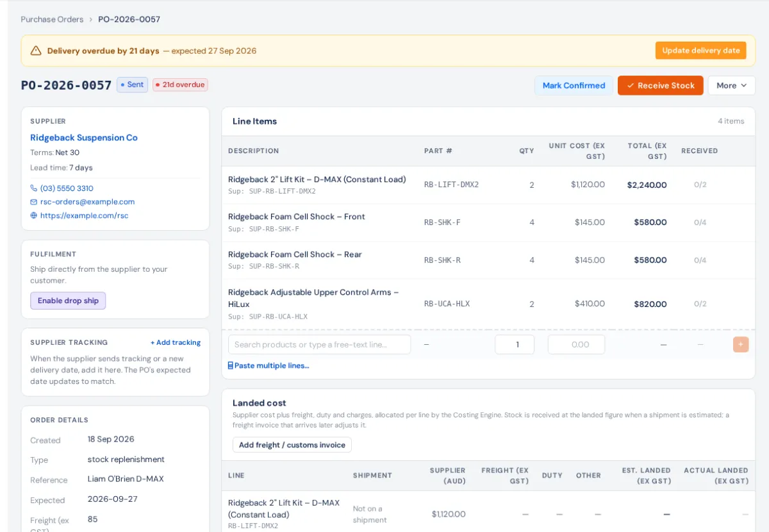769x532 pixels.
Task: Click the Expected date 2026-09-27
Action: [x=113, y=499]
